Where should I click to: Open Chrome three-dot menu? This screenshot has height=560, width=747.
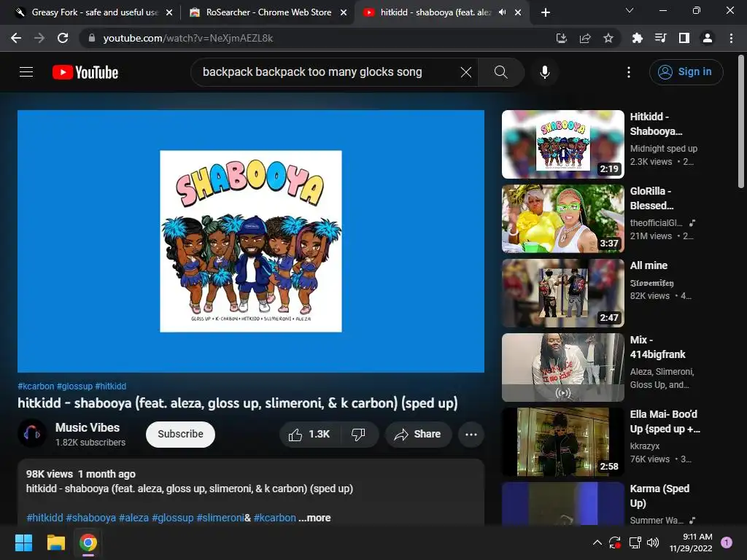[x=731, y=38]
